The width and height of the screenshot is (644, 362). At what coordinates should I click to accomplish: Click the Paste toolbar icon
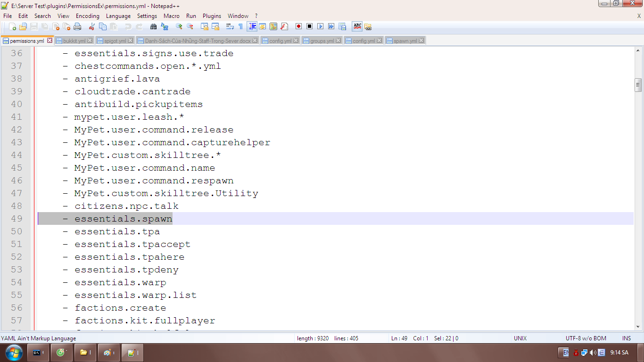tap(114, 26)
